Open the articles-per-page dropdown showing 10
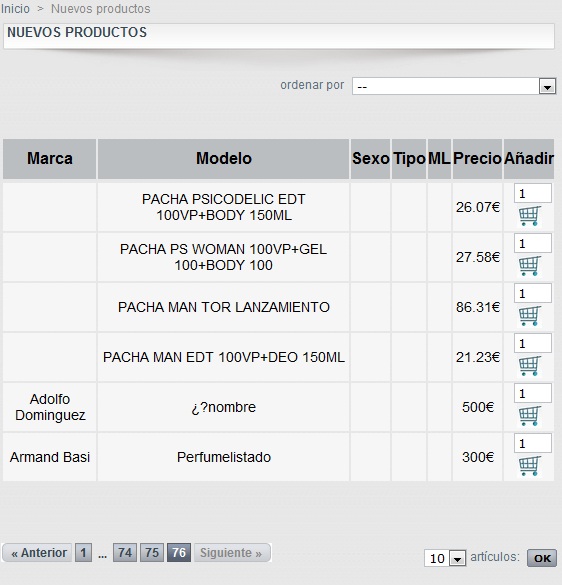562x585 pixels. coord(445,558)
